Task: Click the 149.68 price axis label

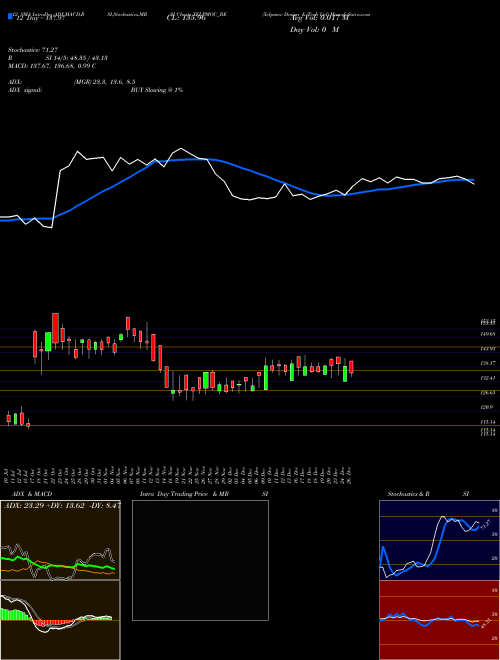Action: coord(488,334)
